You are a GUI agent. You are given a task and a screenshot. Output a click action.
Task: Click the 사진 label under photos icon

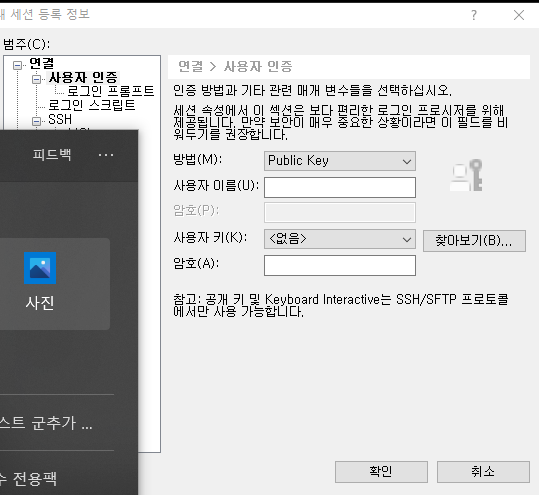[40, 303]
